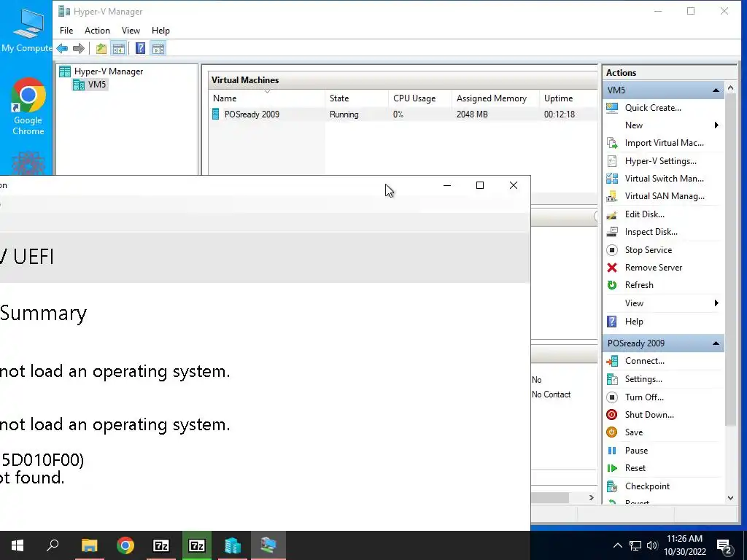The width and height of the screenshot is (747, 560).
Task: Click Refresh action in Actions pane
Action: coord(639,285)
